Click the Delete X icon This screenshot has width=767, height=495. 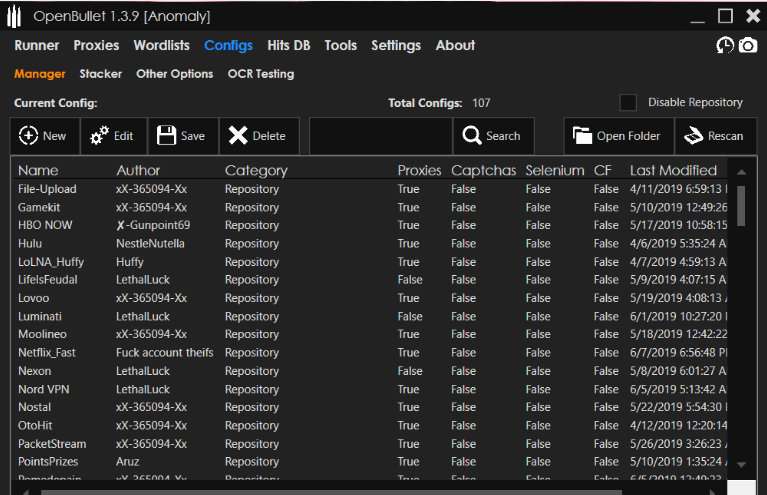pyautogui.click(x=237, y=136)
